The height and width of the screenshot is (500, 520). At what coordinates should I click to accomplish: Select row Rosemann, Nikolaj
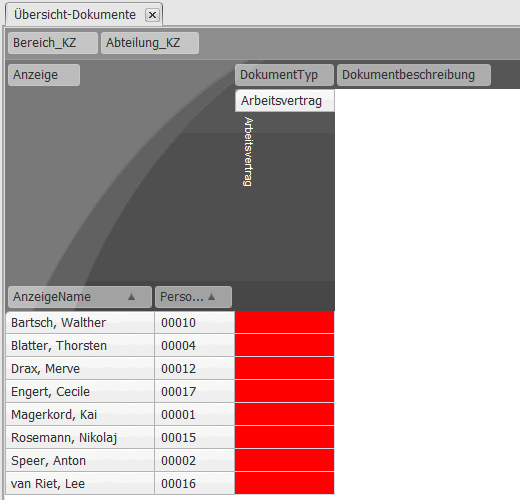(80, 438)
